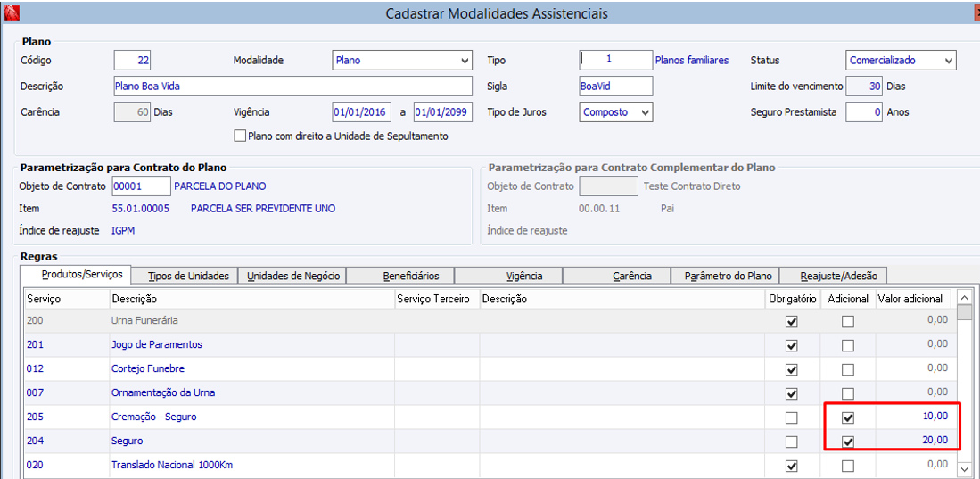The image size is (980, 479).
Task: Click the Sigla field containing BoaVid
Action: (x=615, y=87)
